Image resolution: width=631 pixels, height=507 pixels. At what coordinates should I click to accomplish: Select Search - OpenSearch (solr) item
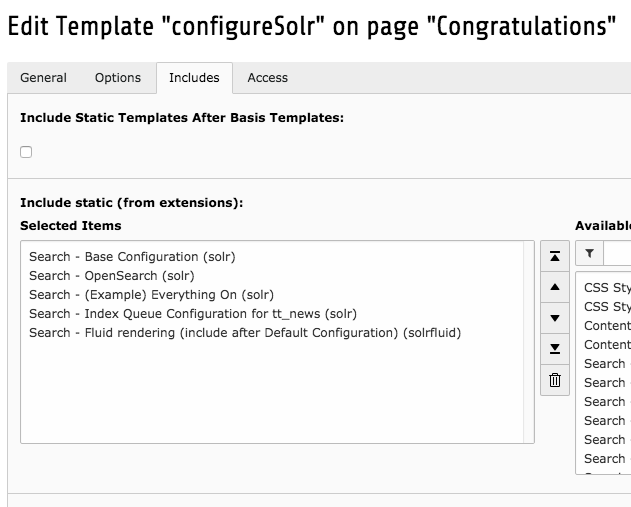pyautogui.click(x=112, y=276)
